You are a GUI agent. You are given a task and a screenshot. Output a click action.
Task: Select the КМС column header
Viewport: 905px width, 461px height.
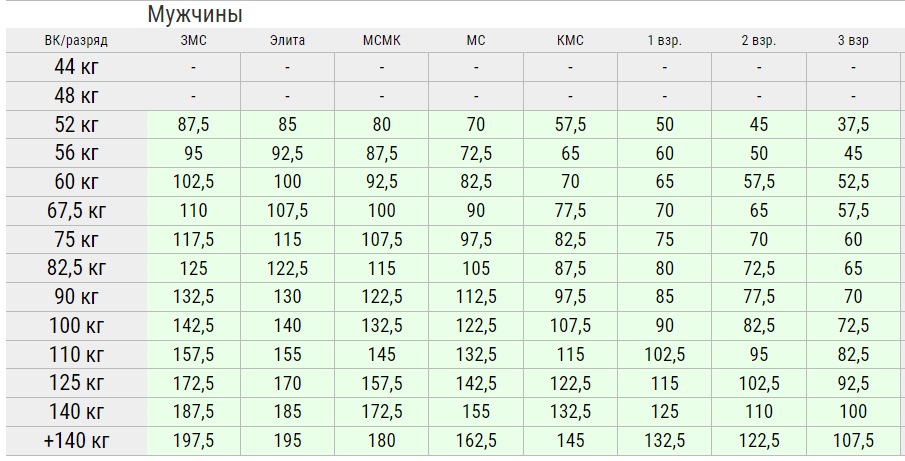[570, 41]
